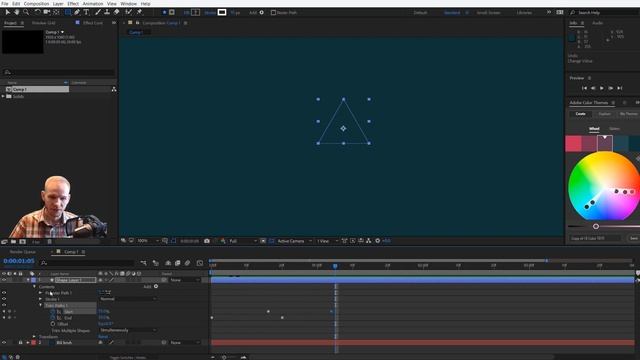Viewport: 640px width, 360px height.
Task: Open the Layer menu
Action: [x=58, y=4]
